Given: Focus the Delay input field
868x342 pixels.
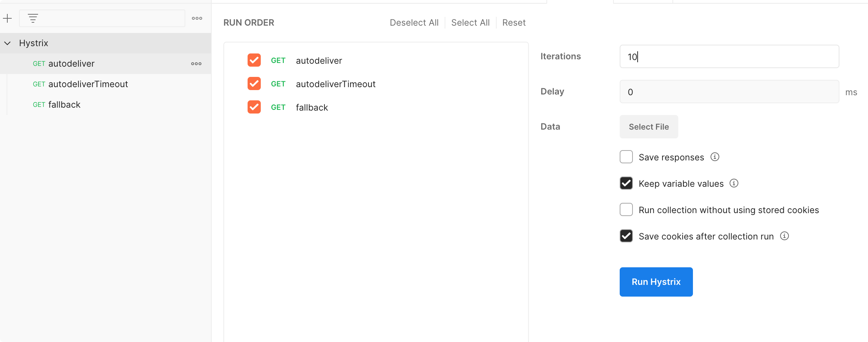Looking at the screenshot, I should (x=729, y=92).
